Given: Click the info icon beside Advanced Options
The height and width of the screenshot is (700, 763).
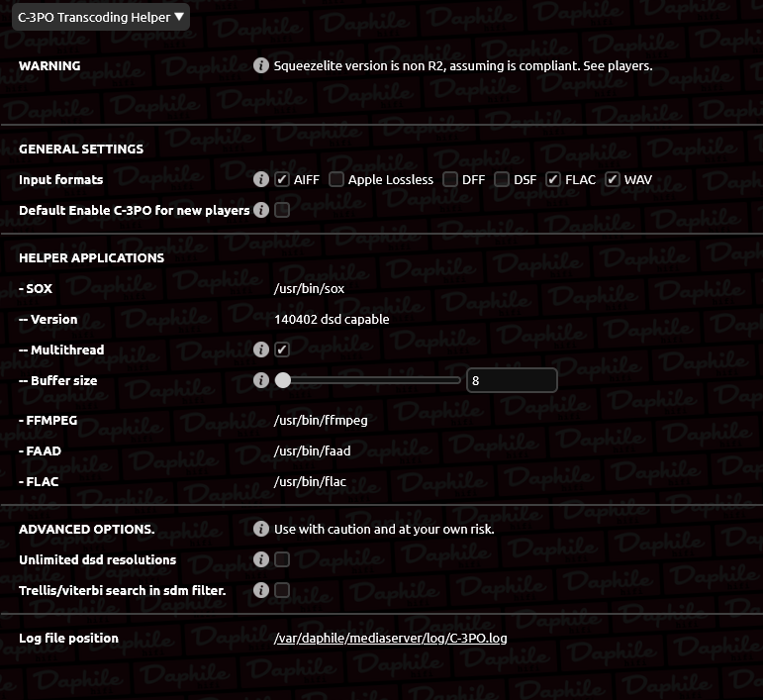Looking at the screenshot, I should coord(261,528).
